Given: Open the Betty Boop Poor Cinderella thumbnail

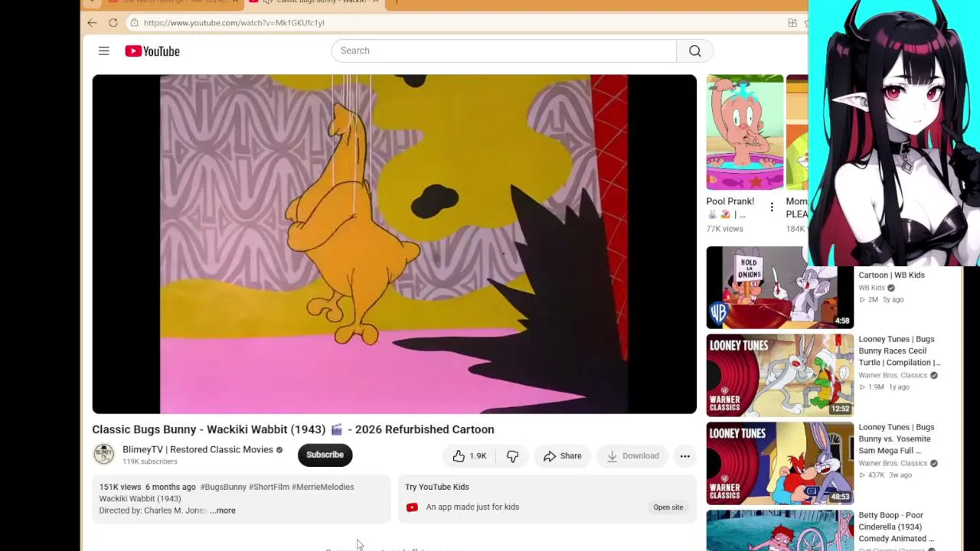Looking at the screenshot, I should pyautogui.click(x=779, y=530).
